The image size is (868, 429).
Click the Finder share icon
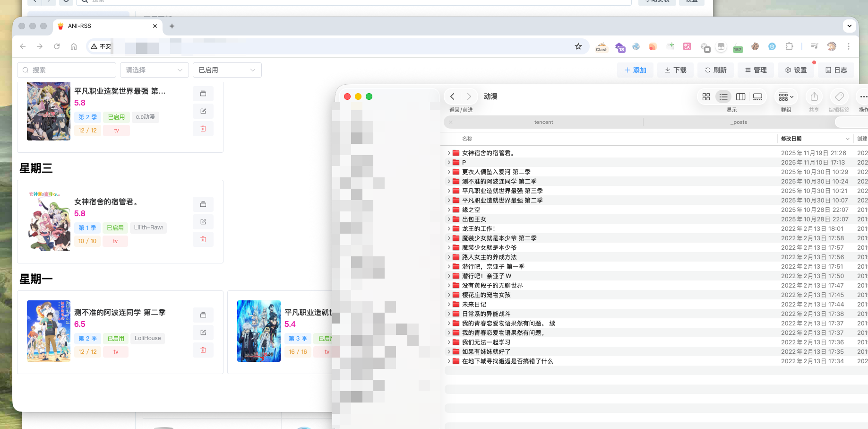coord(814,96)
